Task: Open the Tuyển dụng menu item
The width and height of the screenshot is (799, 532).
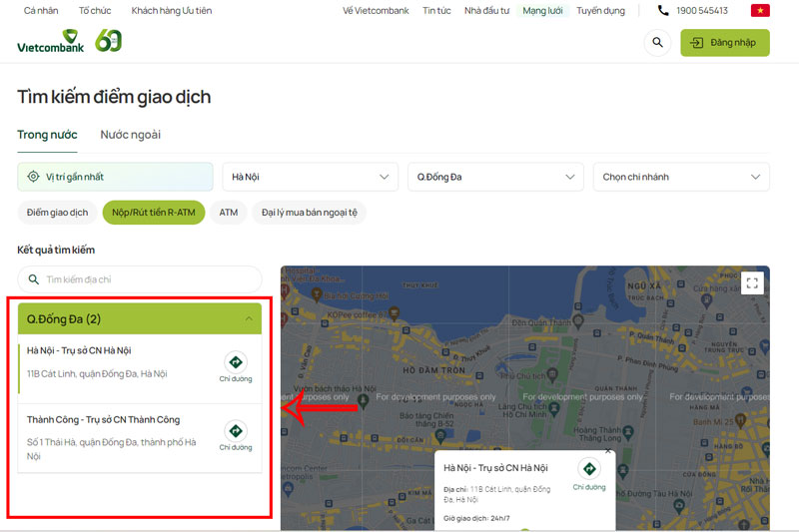Action: tap(600, 10)
